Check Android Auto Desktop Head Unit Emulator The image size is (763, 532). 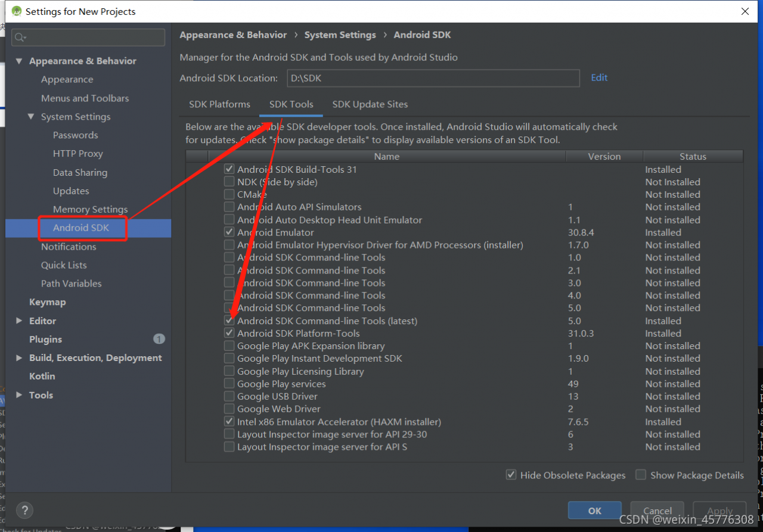pyautogui.click(x=229, y=220)
